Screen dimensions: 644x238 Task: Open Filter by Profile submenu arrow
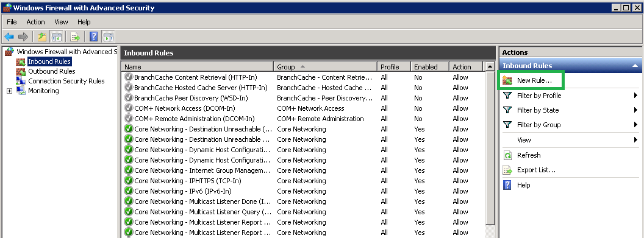coord(636,96)
